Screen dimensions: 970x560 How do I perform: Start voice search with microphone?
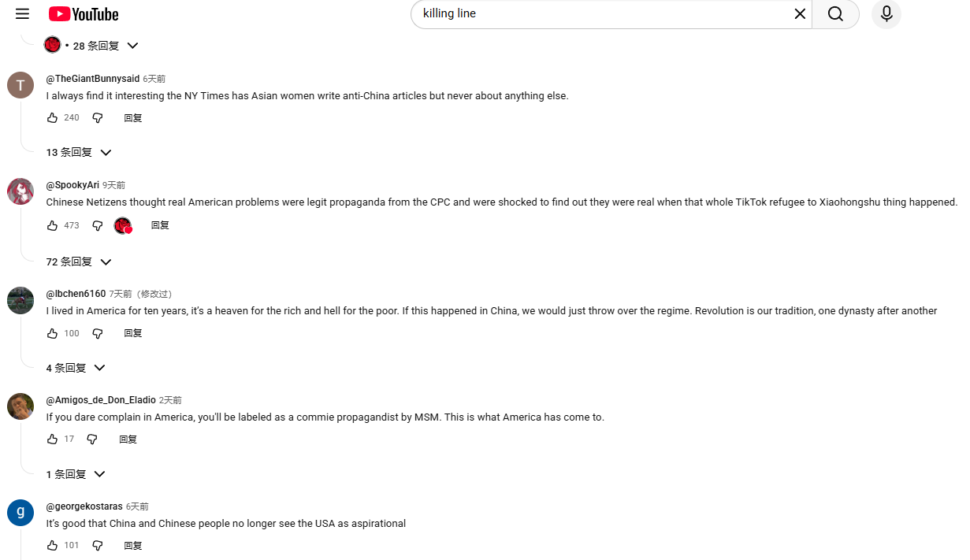coord(886,13)
